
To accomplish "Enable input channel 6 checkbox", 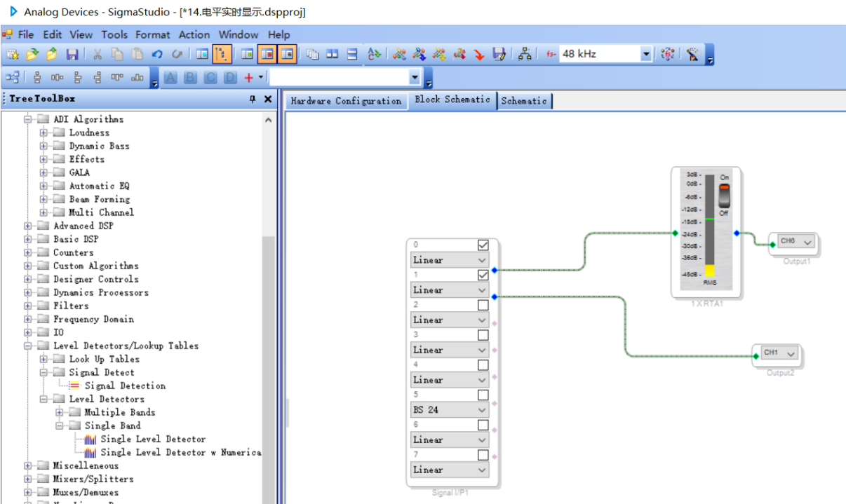I will point(483,425).
